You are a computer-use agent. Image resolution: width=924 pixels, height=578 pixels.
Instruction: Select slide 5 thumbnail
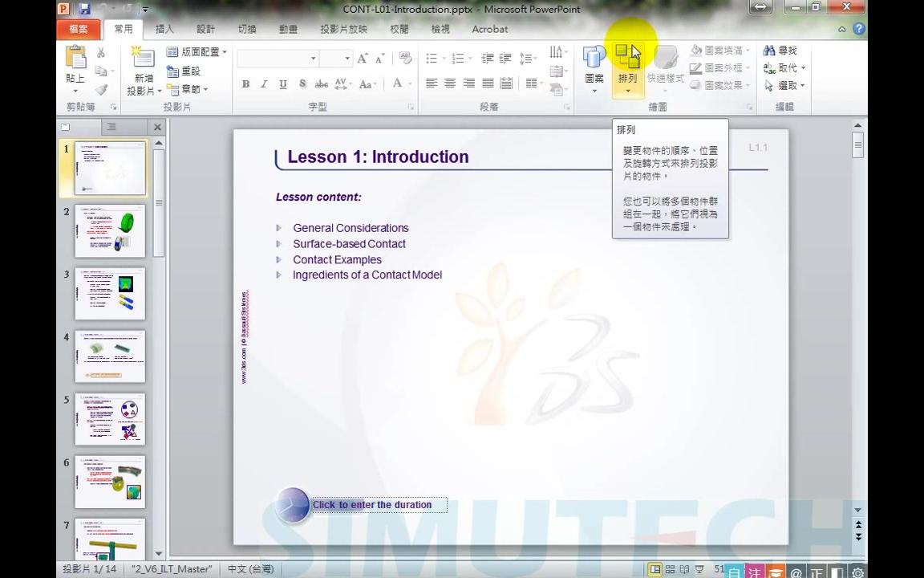click(110, 419)
